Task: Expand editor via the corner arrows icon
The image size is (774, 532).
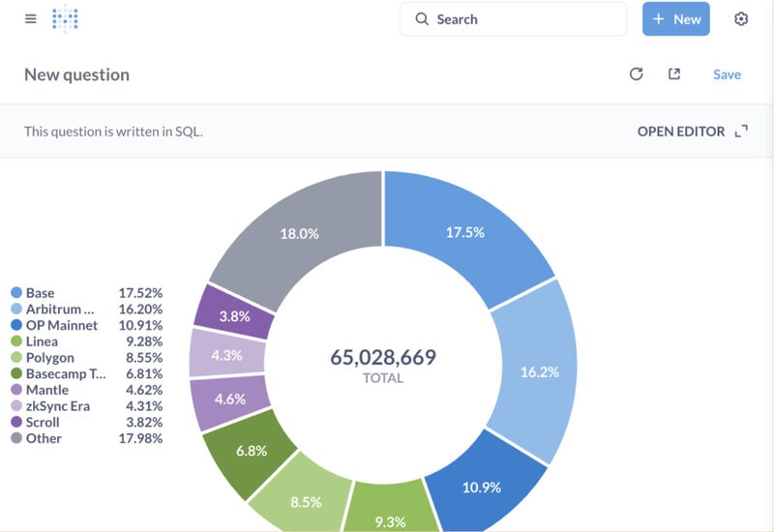Action: click(741, 132)
